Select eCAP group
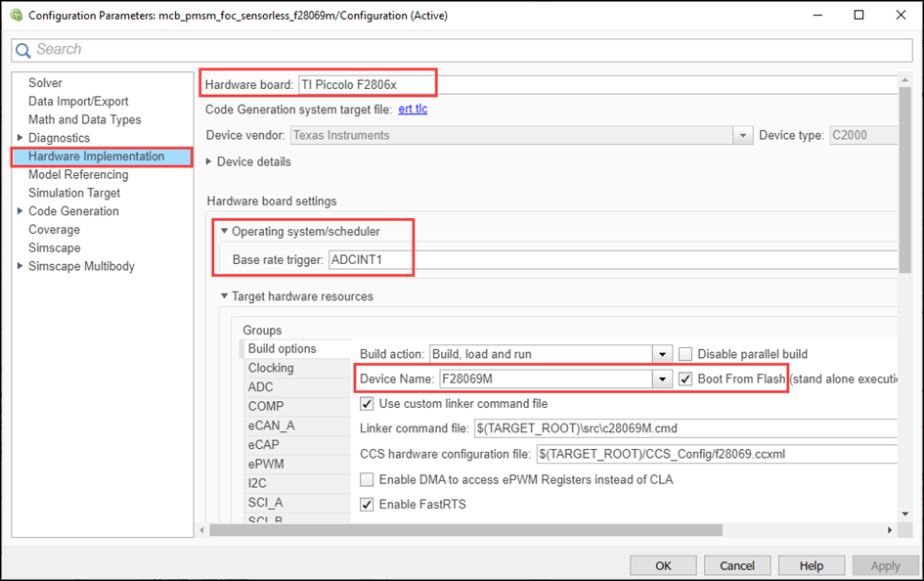 (296, 445)
